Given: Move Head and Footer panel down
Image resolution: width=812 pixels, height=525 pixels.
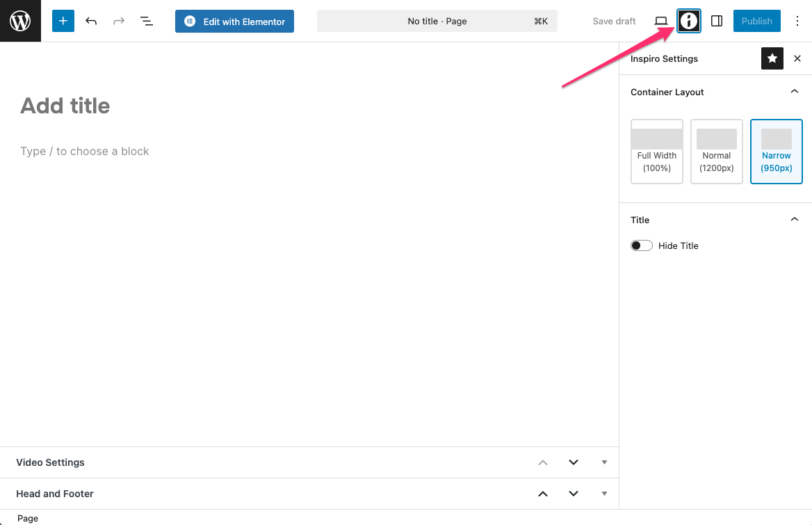Looking at the screenshot, I should click(574, 494).
